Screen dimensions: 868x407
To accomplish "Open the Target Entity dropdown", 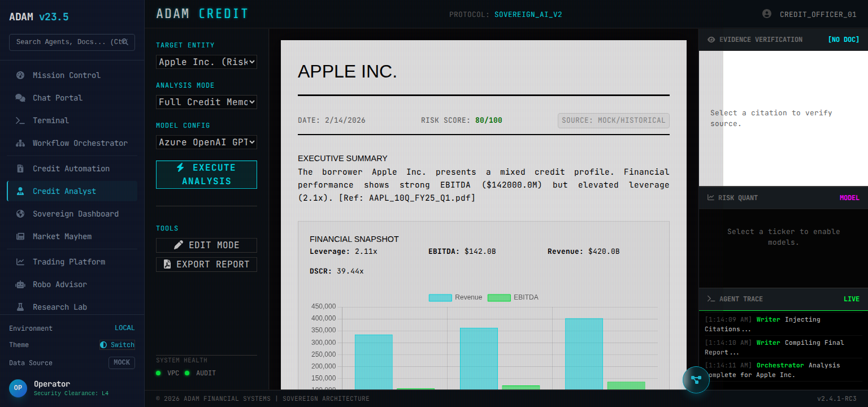I will pos(206,62).
